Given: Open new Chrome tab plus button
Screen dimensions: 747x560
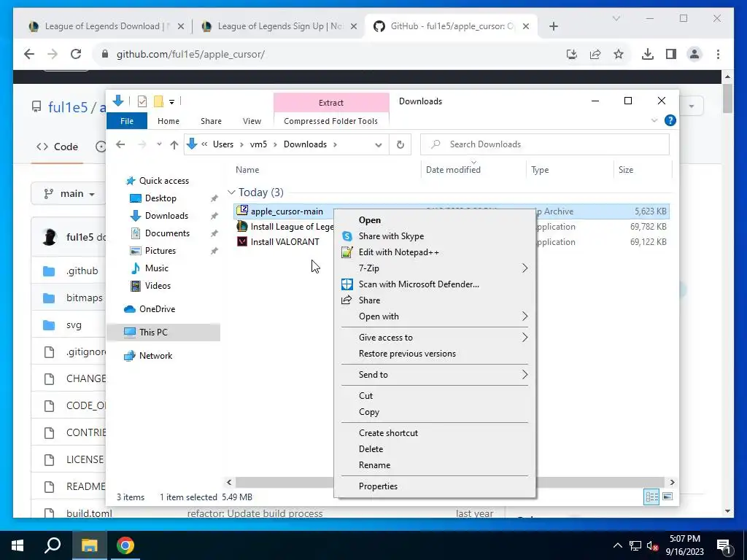Looking at the screenshot, I should point(553,26).
